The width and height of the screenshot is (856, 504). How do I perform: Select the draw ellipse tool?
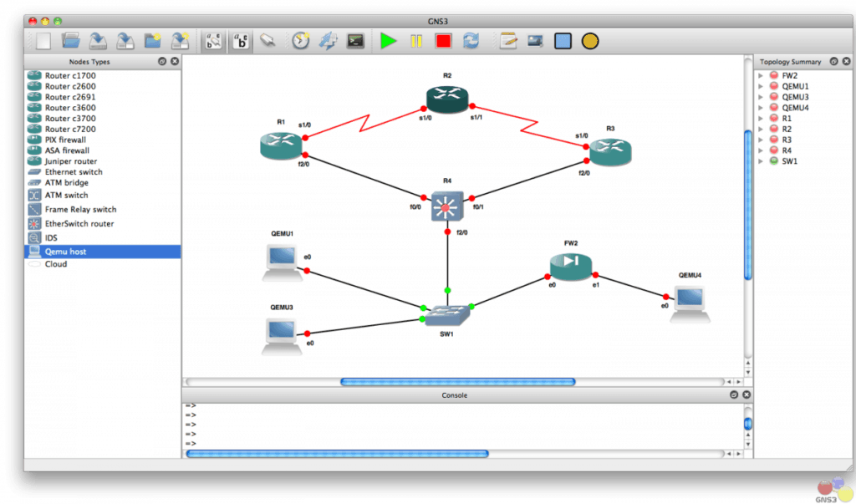coord(590,40)
